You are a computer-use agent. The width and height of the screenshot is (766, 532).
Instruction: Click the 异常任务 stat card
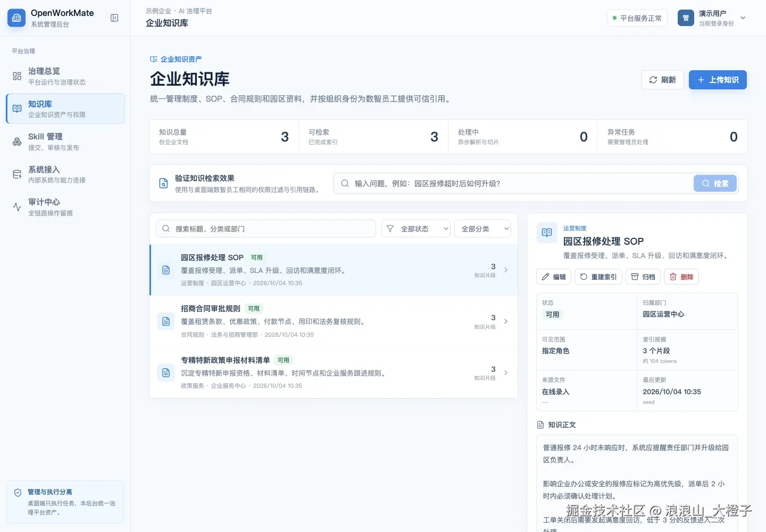pos(672,137)
